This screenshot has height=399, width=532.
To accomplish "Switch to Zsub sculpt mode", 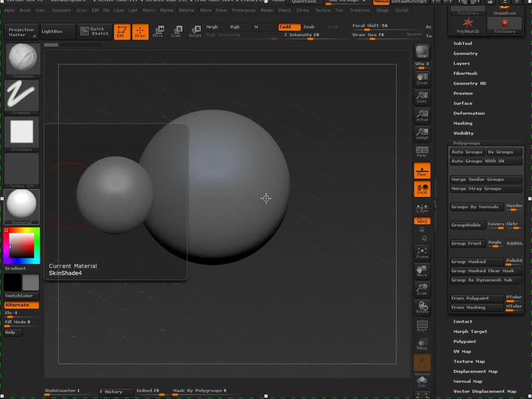I will 309,26.
